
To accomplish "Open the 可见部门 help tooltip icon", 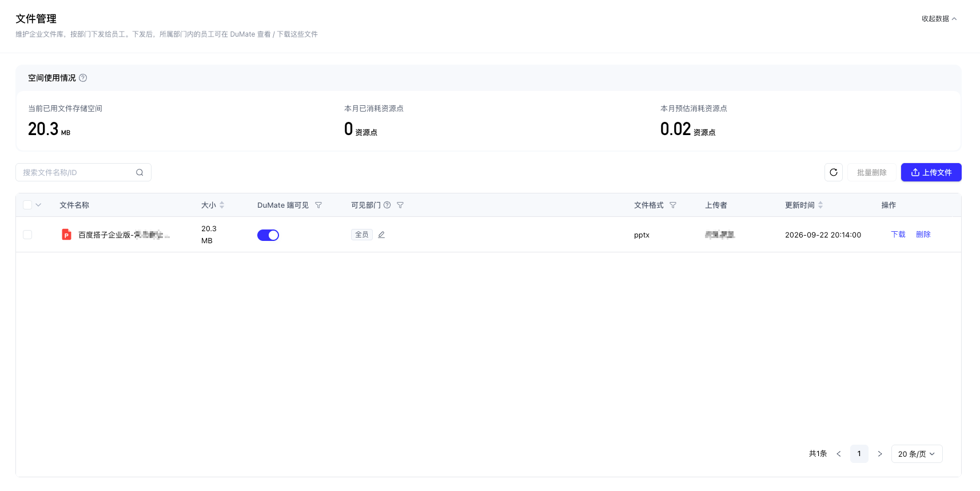I will pos(387,205).
